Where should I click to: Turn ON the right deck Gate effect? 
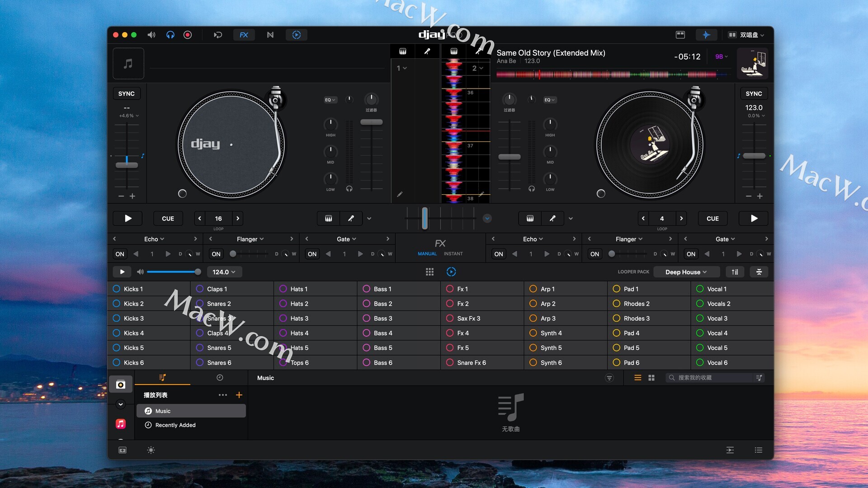[x=691, y=254]
